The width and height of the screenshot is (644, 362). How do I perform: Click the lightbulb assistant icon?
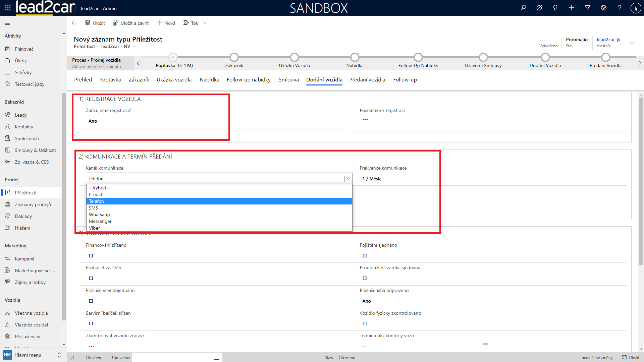[555, 8]
